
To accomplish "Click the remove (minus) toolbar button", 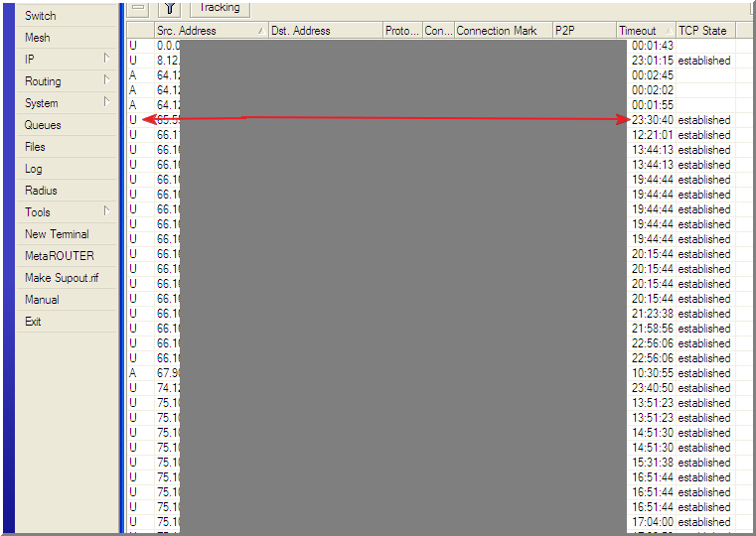I will (138, 8).
